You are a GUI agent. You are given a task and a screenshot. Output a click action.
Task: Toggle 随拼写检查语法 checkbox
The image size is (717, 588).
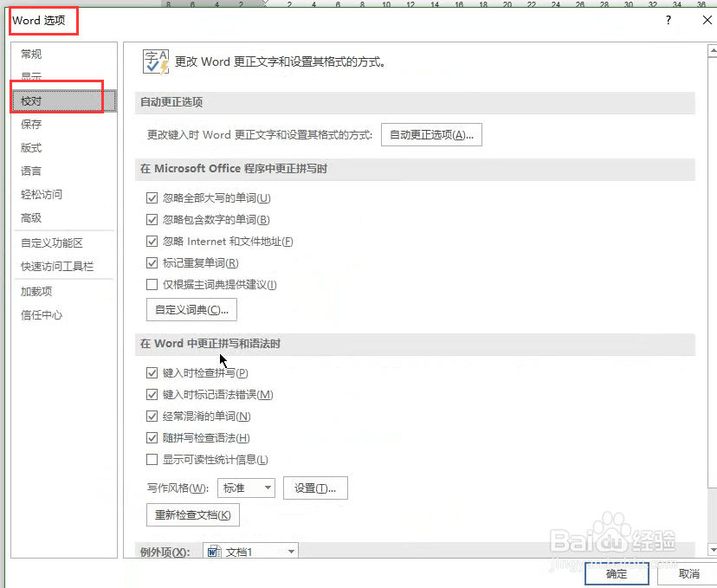coord(152,438)
